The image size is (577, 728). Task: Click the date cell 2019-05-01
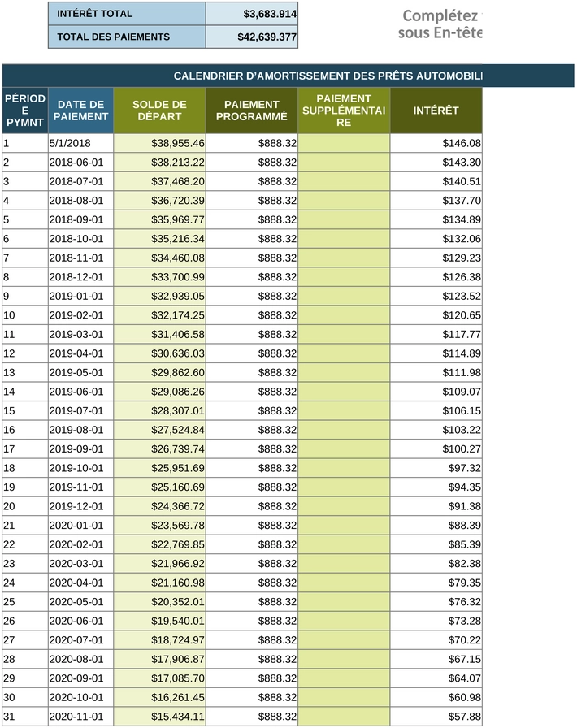(80, 372)
